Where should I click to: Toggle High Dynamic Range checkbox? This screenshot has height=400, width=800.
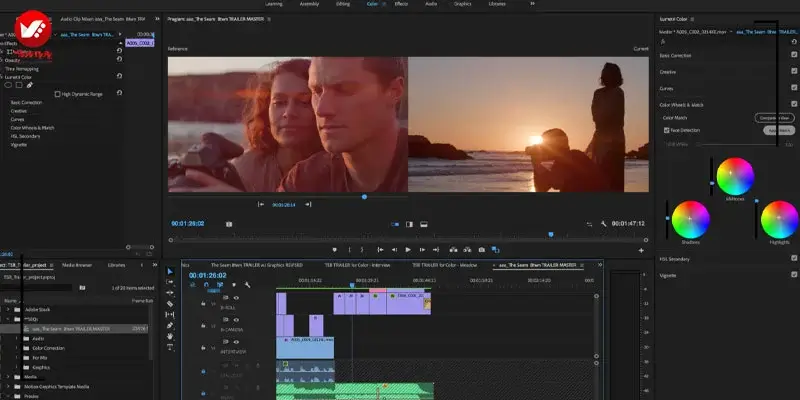point(58,94)
